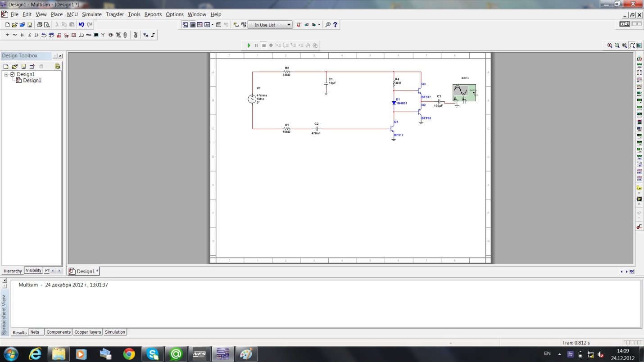The width and height of the screenshot is (644, 362).
Task: Click the Place TTL icon
Action: (x=44, y=35)
